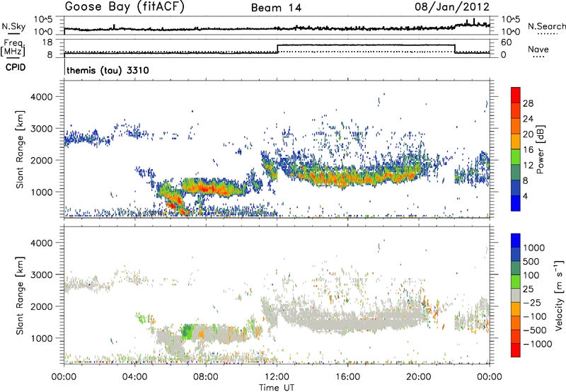This screenshot has height=392, width=566.
Task: Click the '28' Power colorbar tick
Action: (x=528, y=103)
